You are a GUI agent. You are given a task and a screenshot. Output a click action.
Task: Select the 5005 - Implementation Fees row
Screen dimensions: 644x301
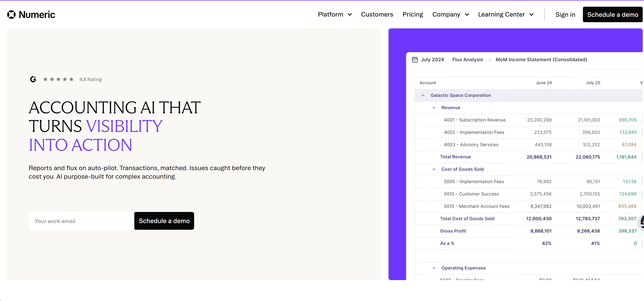[x=529, y=182]
